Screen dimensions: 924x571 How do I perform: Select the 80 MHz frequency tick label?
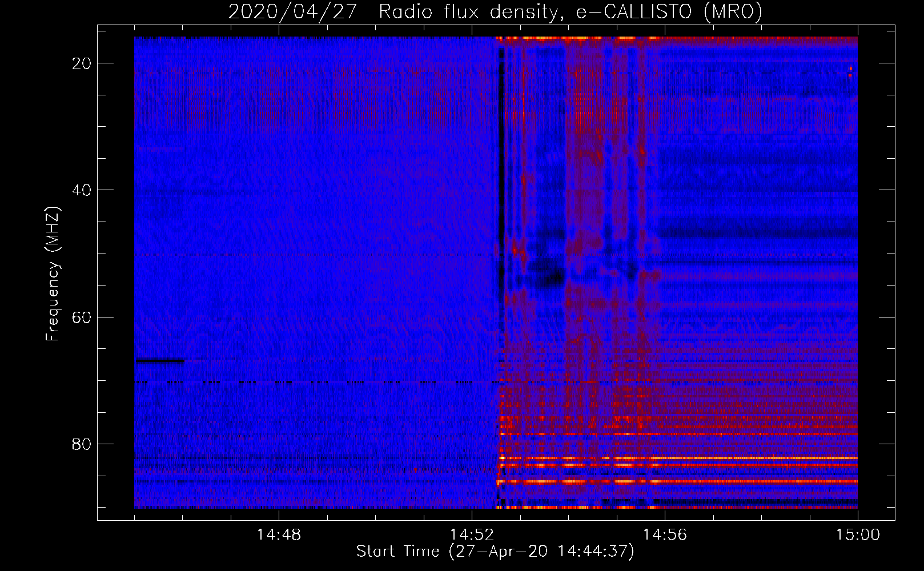[82, 444]
